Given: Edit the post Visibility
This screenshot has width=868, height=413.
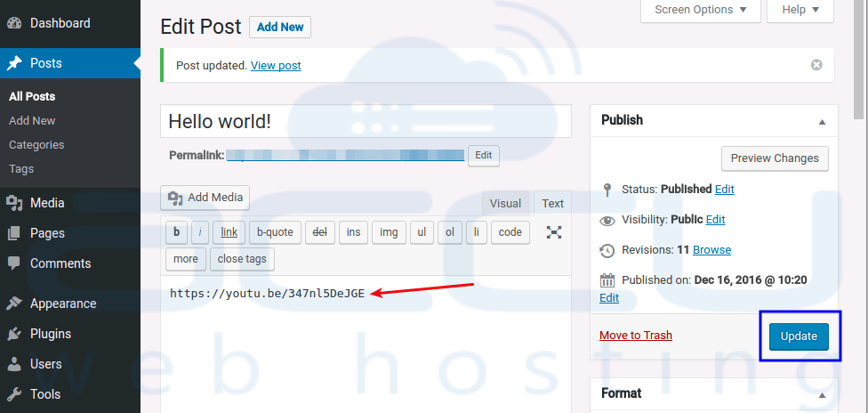Looking at the screenshot, I should 715,220.
